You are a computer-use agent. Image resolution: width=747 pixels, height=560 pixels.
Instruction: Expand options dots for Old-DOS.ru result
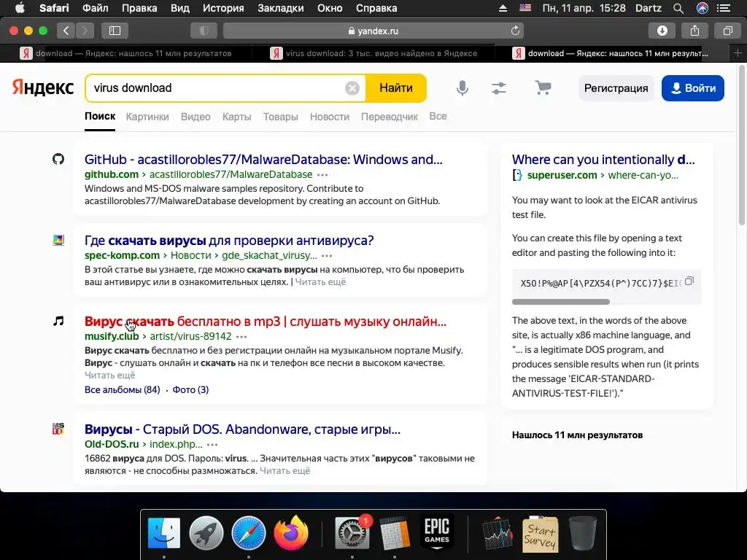click(212, 445)
